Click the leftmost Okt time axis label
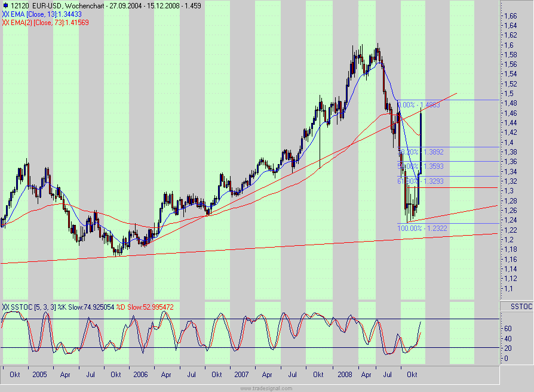The image size is (534, 392). click(14, 375)
